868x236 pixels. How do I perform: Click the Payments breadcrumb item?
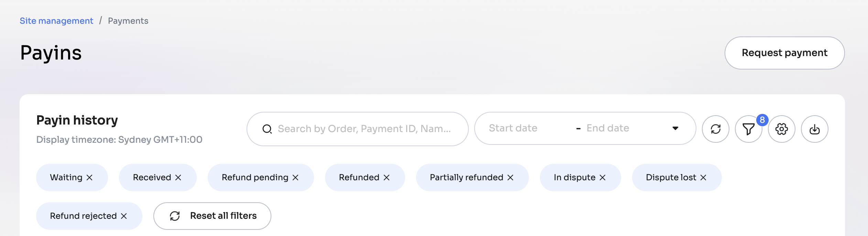pyautogui.click(x=128, y=21)
